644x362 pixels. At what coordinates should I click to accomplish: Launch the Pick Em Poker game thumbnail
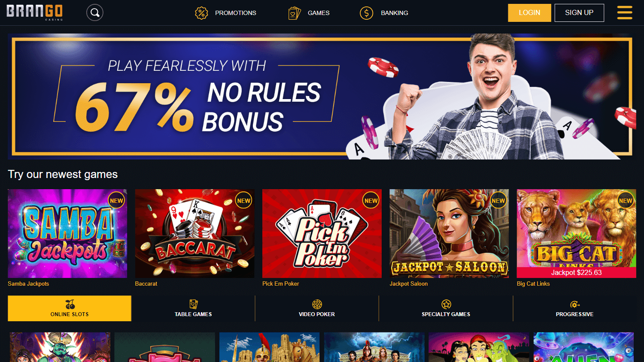click(x=322, y=233)
